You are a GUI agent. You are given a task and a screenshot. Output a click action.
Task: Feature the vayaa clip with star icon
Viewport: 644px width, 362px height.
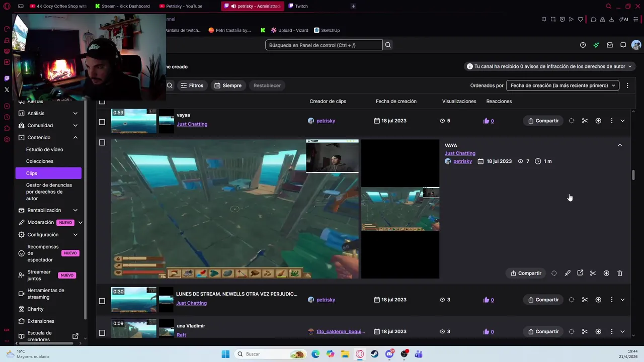pyautogui.click(x=598, y=121)
